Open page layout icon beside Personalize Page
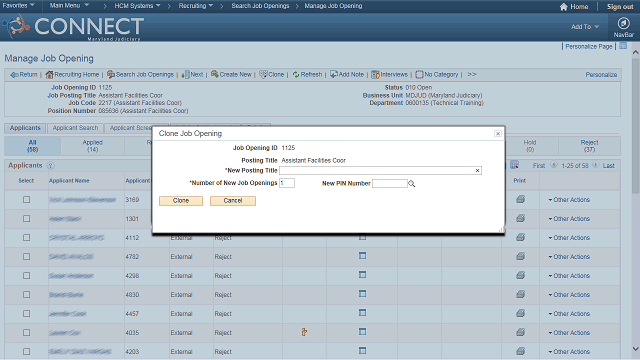This screenshot has width=640, height=360. 623,46
